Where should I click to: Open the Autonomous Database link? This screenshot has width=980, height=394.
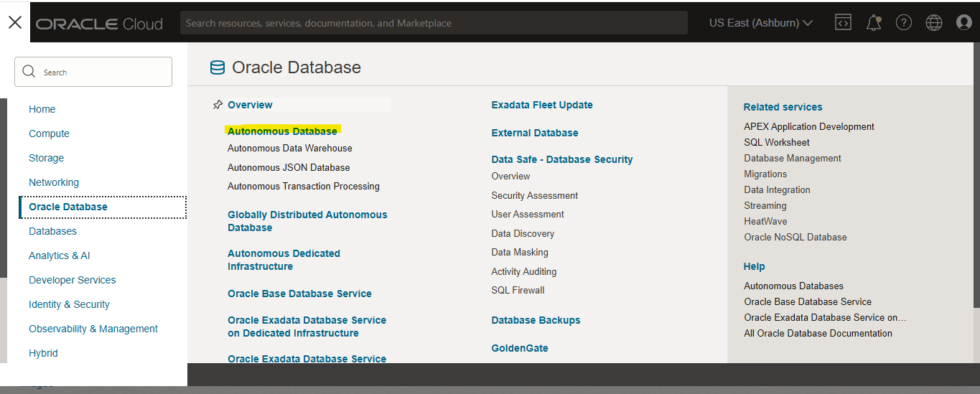[x=282, y=131]
